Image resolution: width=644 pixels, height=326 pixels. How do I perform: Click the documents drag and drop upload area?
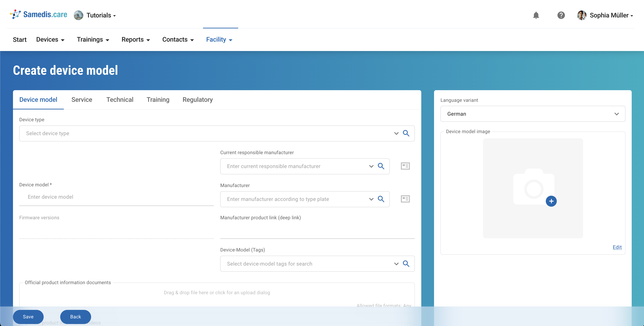pos(217,292)
